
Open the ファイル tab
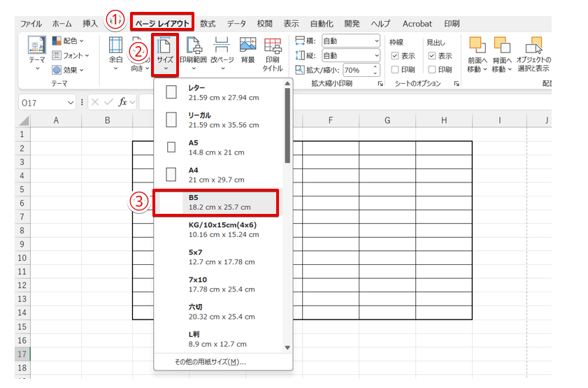tap(31, 24)
